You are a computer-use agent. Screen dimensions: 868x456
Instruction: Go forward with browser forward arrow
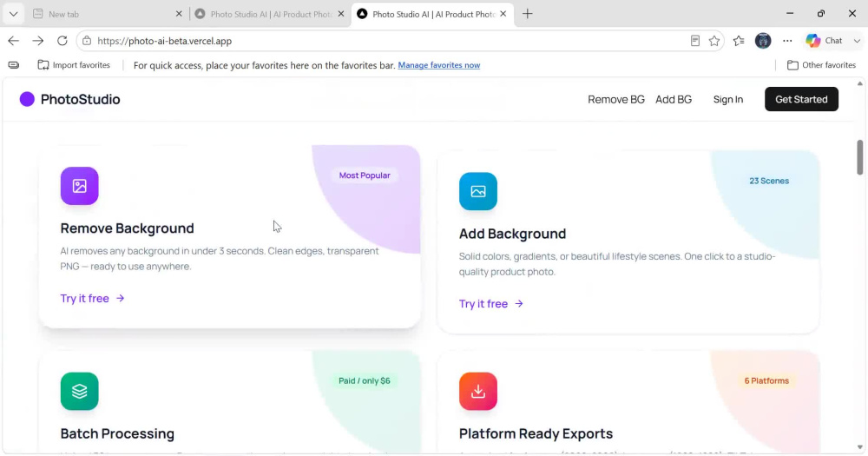tap(37, 41)
